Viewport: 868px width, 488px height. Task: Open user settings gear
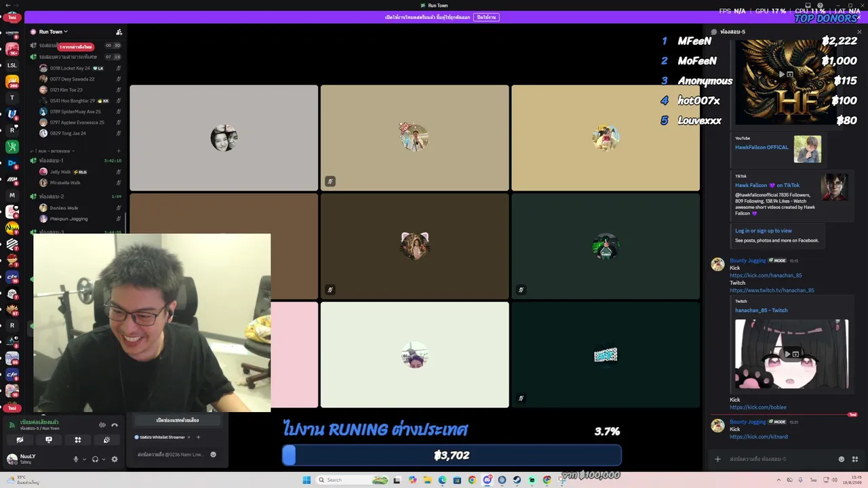point(115,459)
